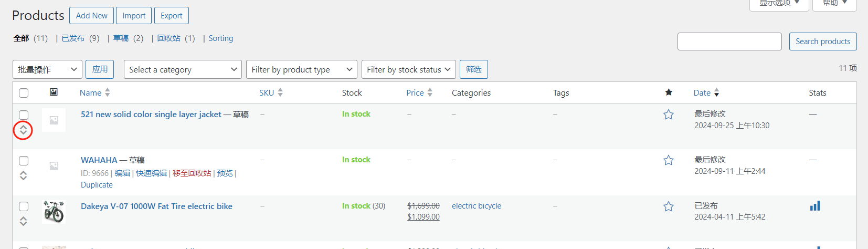Open the 批量操作 bulk actions dropdown

pyautogui.click(x=47, y=69)
